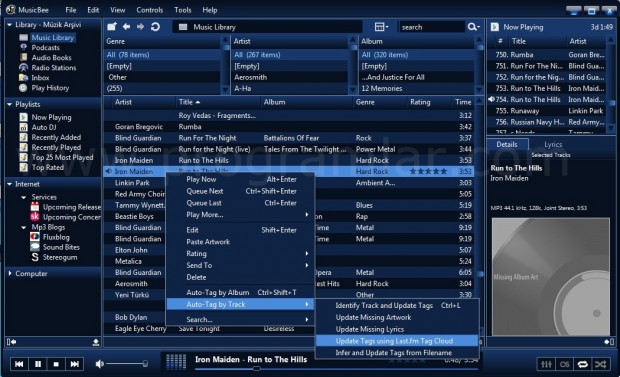Image resolution: width=620 pixels, height=377 pixels.
Task: Click the search magnifier icon
Action: point(473,27)
